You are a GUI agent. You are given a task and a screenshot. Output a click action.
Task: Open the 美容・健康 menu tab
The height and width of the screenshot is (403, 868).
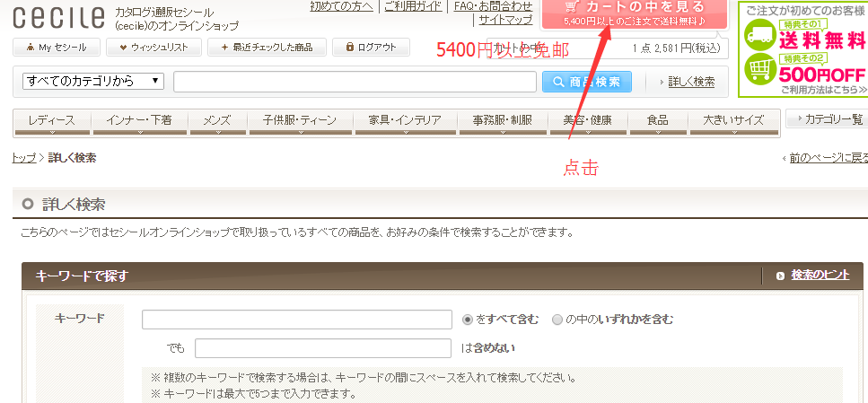588,121
